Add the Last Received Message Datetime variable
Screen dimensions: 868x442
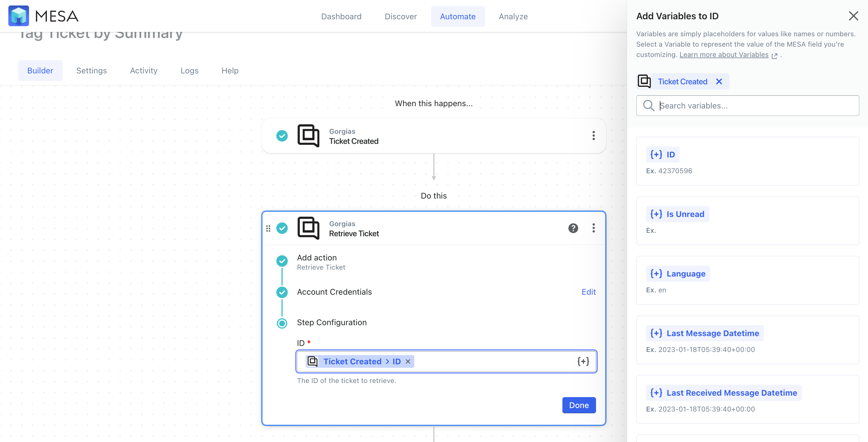tap(723, 393)
